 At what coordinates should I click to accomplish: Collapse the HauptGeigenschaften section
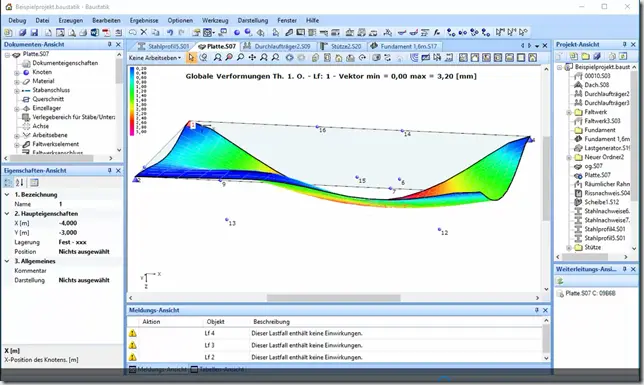pyautogui.click(x=7, y=214)
